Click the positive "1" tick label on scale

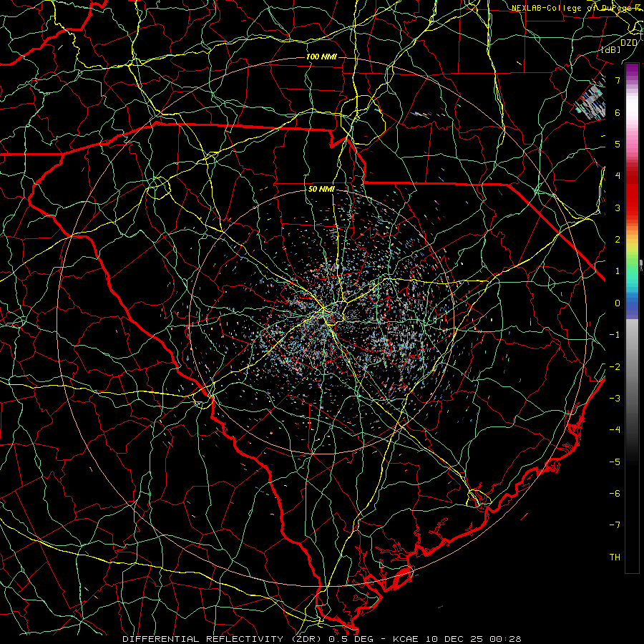[x=618, y=271]
